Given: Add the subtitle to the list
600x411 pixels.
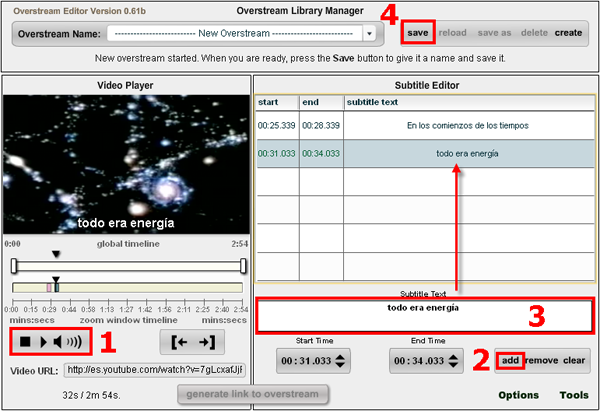Looking at the screenshot, I should tap(510, 360).
